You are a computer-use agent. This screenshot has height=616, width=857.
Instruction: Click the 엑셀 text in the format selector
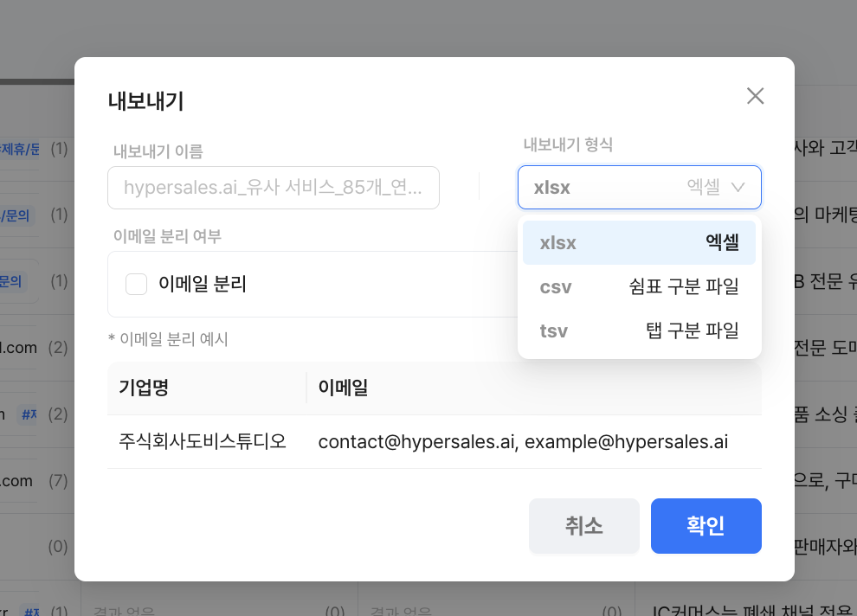pos(703,188)
